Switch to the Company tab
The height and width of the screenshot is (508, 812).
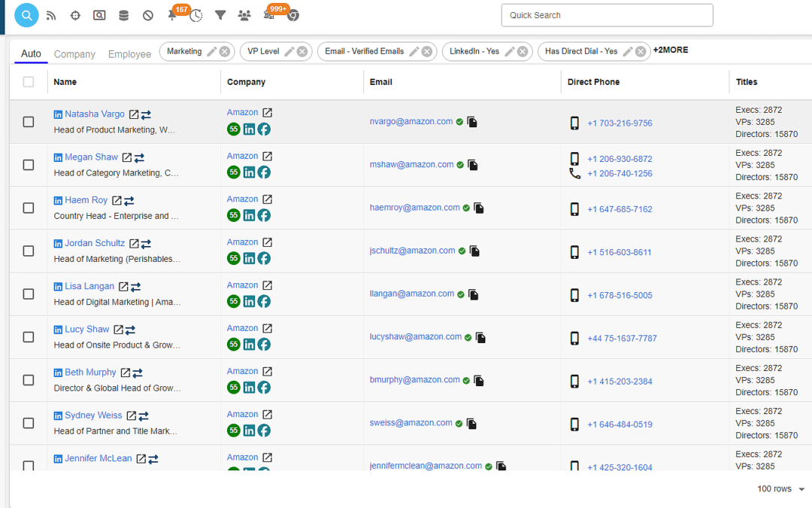(74, 54)
